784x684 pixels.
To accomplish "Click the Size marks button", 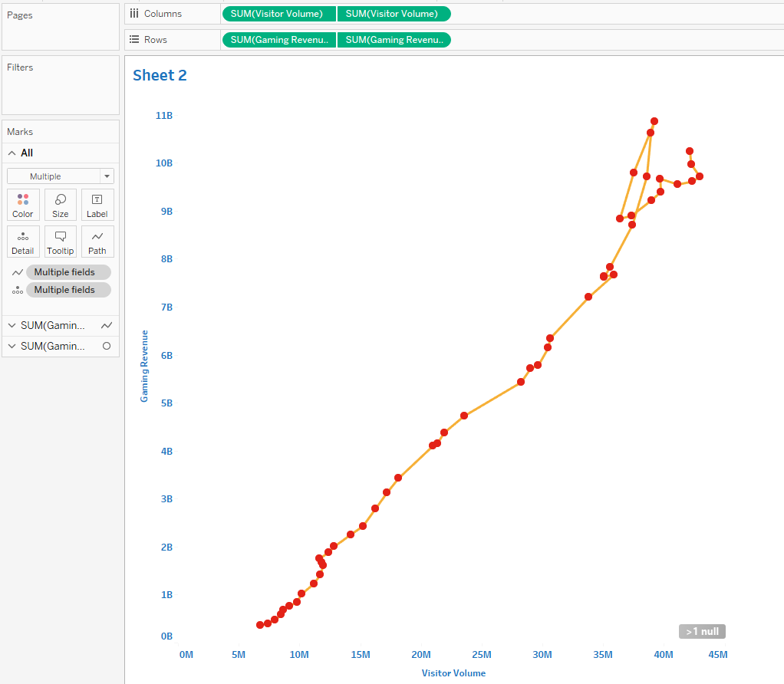I will coord(61,205).
